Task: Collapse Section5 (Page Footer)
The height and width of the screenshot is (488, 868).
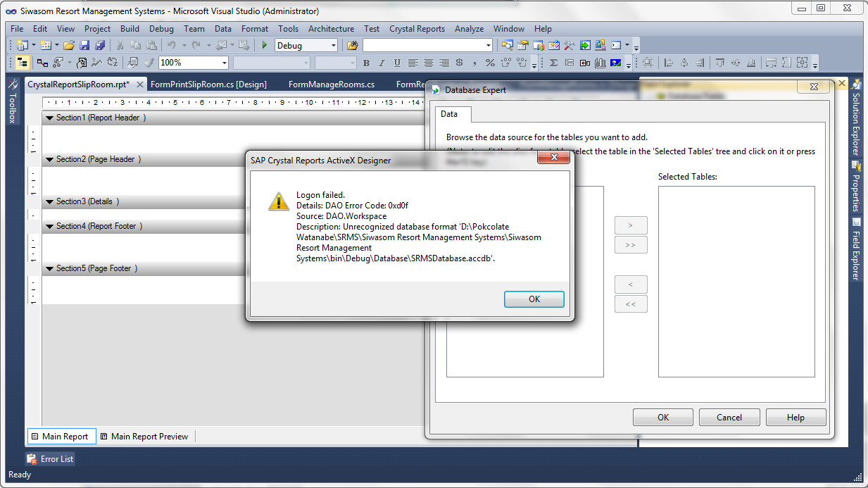Action: pyautogui.click(x=49, y=268)
